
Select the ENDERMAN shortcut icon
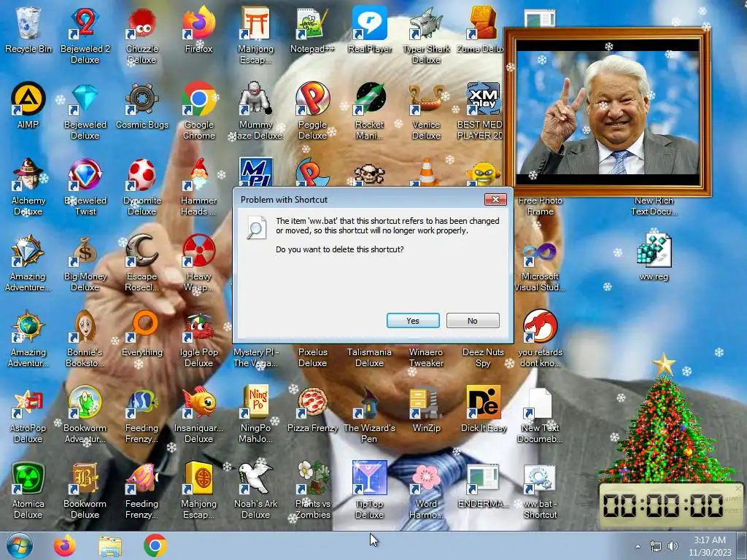pos(483,485)
